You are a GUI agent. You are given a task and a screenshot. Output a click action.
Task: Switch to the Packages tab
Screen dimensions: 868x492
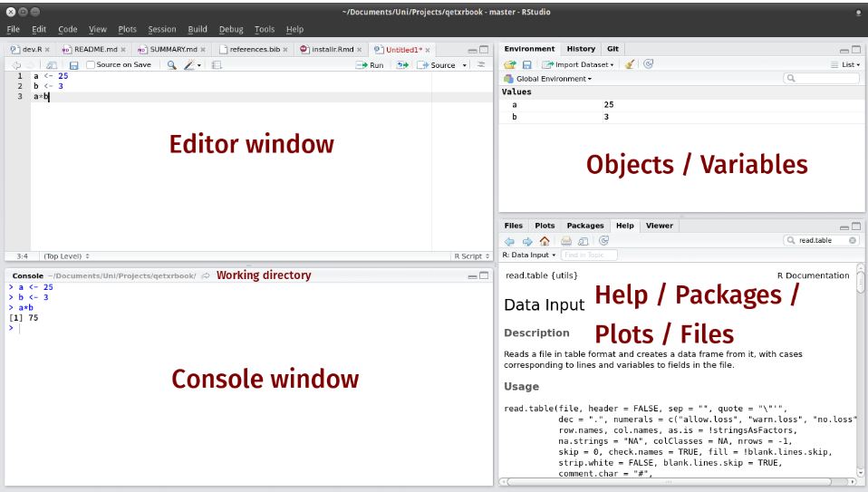tap(584, 226)
